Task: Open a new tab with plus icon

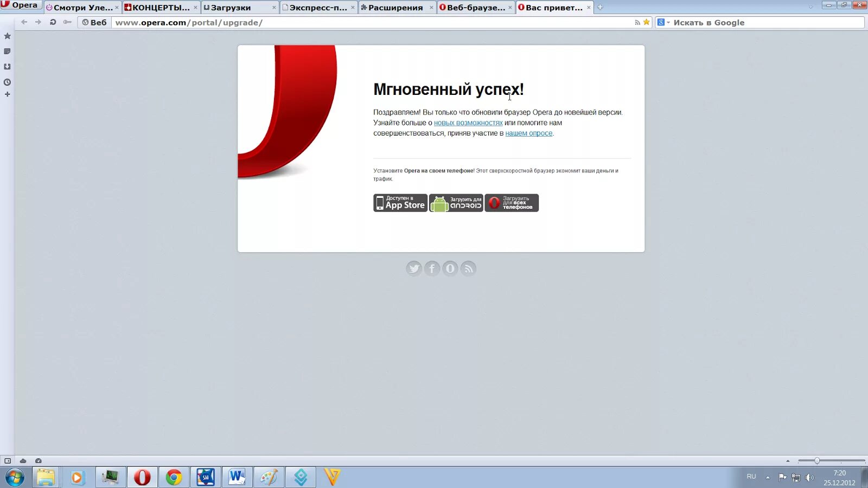Action: pos(600,8)
